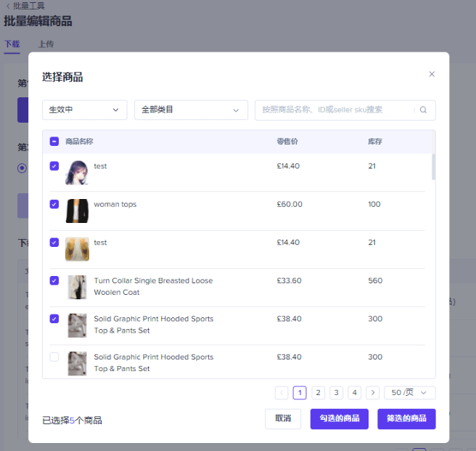This screenshot has height=451, width=476.
Task: Click the Woolen Coat product thumbnail
Action: 77,287
